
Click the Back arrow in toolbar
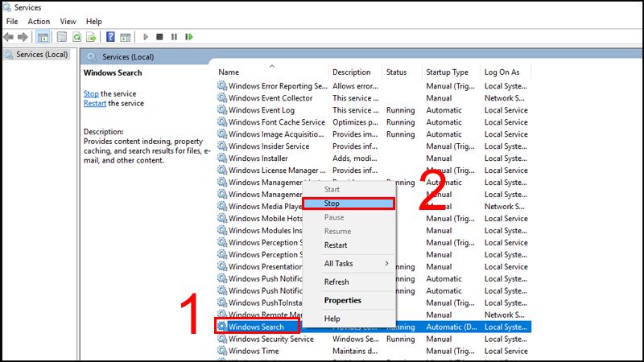(x=9, y=37)
